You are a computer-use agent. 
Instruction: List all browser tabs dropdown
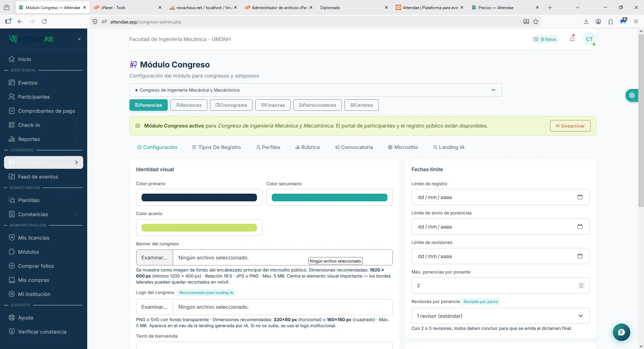577,7
